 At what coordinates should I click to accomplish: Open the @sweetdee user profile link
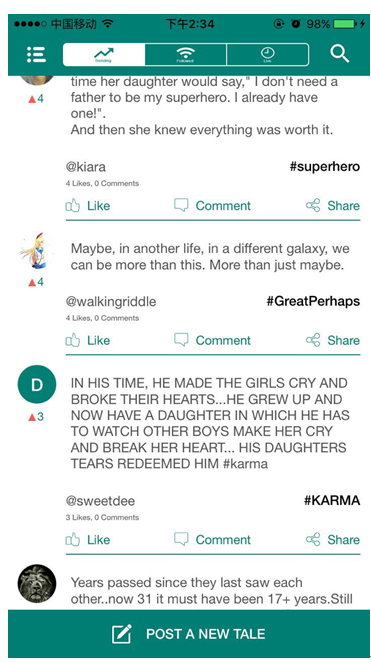(100, 501)
